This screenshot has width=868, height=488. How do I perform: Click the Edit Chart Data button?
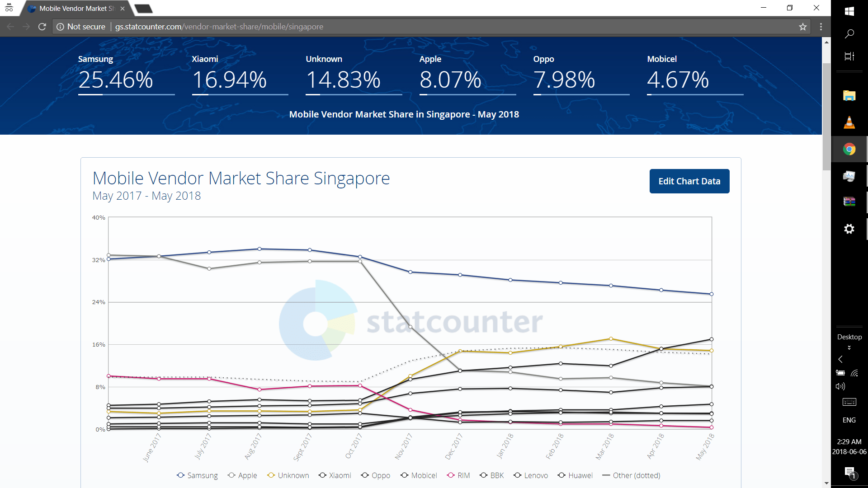(689, 181)
